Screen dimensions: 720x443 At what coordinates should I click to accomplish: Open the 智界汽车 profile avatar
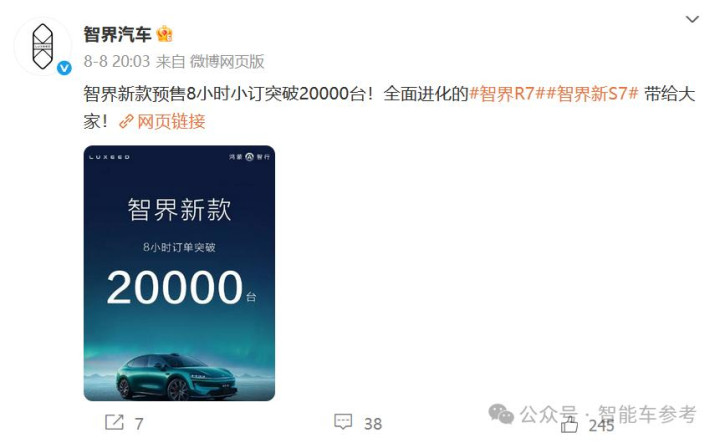43,46
